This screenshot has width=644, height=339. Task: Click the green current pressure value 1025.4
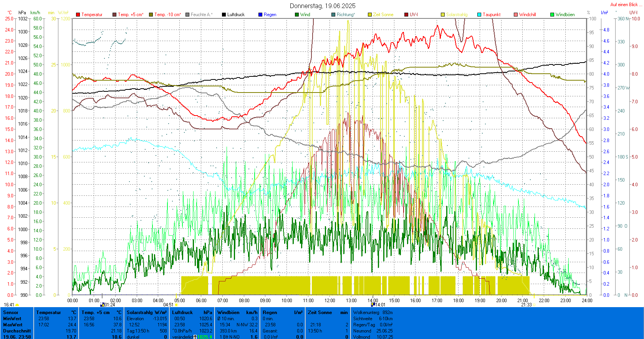point(205,337)
